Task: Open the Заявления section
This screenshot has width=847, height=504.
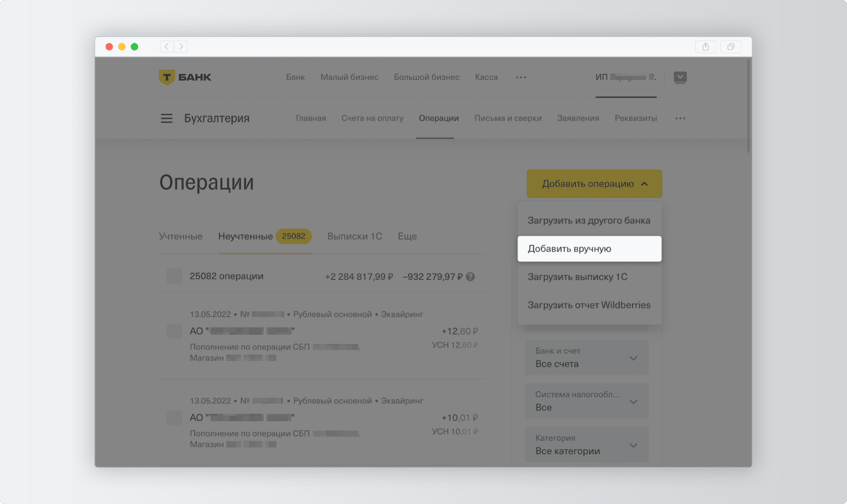Action: (578, 118)
